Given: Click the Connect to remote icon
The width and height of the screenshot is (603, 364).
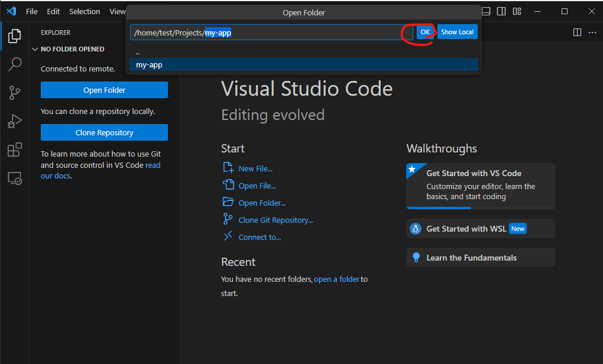Looking at the screenshot, I should (228, 236).
